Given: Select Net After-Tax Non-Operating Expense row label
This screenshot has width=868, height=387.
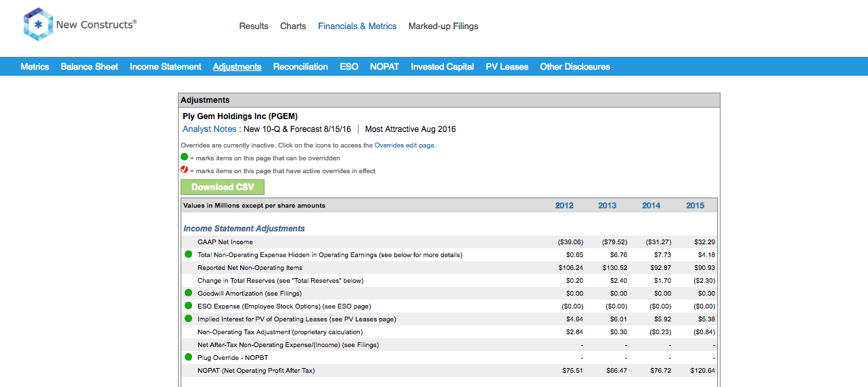Looking at the screenshot, I should click(288, 344).
